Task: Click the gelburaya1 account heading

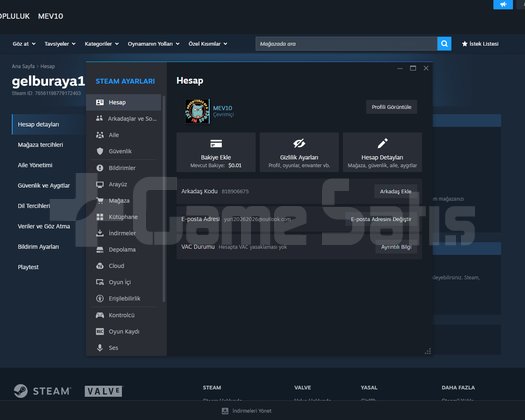Action: point(48,81)
